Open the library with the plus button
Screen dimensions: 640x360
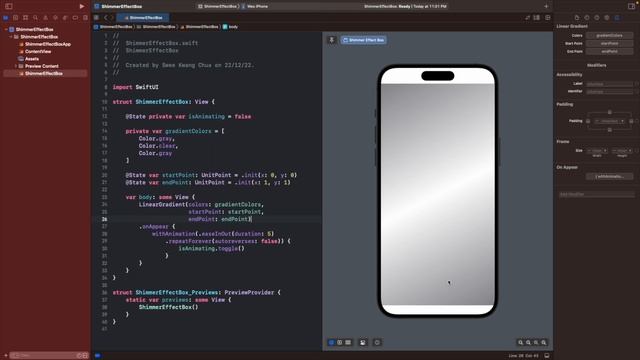(546, 6)
